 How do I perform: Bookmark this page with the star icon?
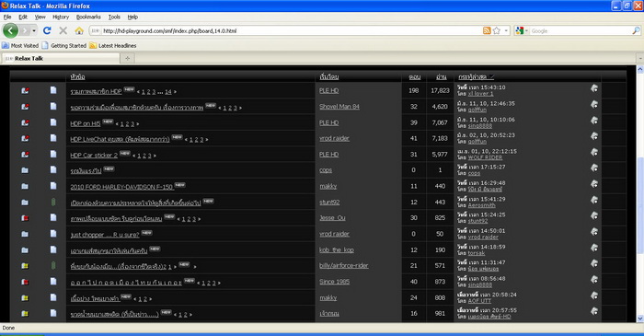tap(497, 30)
